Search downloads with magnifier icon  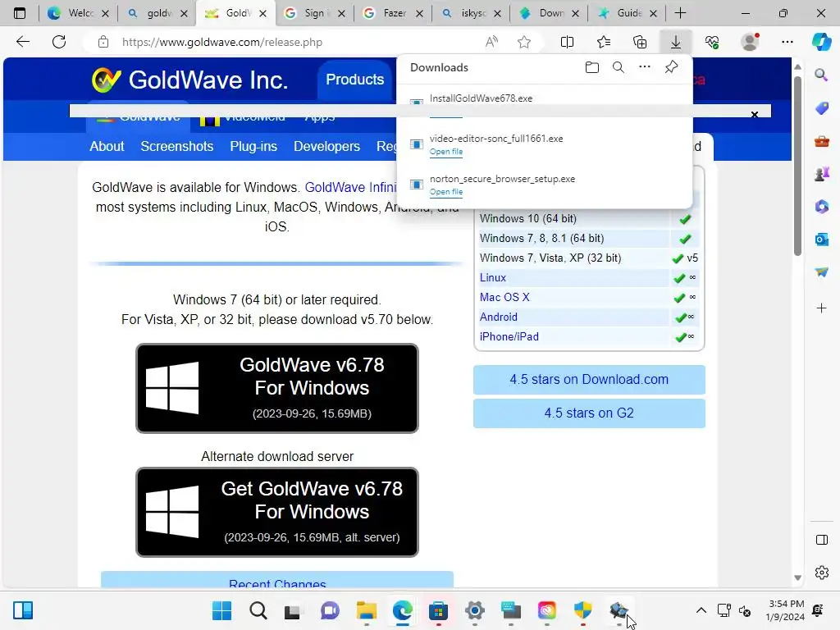(619, 67)
